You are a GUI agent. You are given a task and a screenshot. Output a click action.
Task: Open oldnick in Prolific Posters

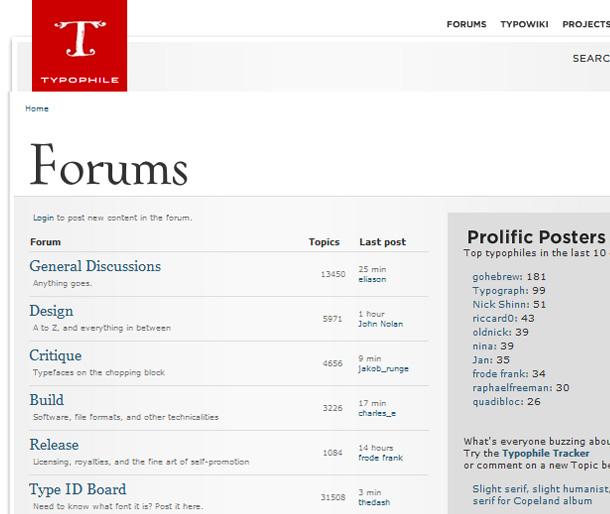pos(491,332)
